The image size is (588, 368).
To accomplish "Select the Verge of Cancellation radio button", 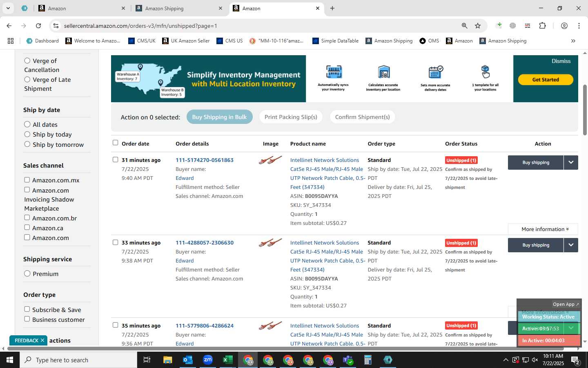I will (x=27, y=61).
